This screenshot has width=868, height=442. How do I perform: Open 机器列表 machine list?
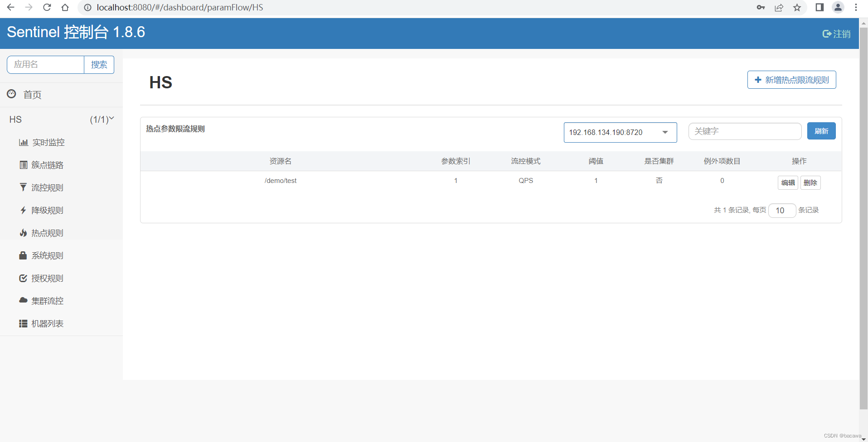(x=48, y=323)
